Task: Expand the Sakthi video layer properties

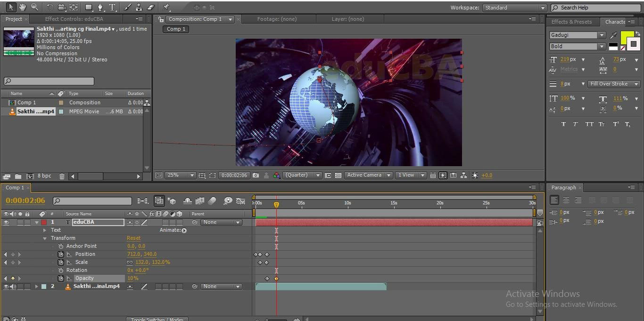Action: (36, 287)
